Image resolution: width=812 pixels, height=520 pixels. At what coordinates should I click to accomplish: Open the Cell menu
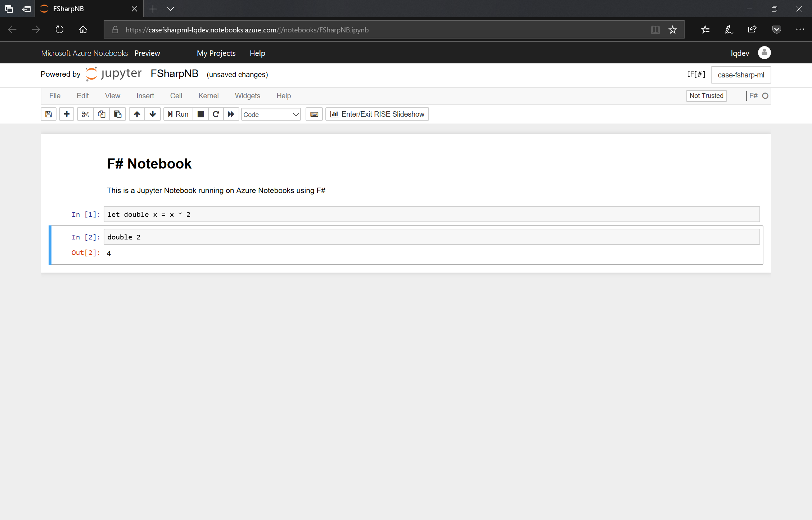tap(176, 96)
